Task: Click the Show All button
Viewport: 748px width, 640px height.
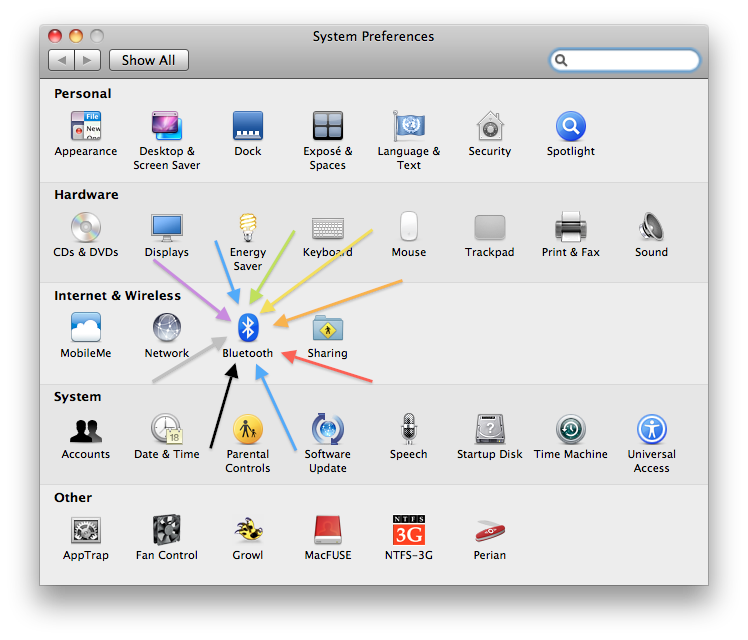Action: 148,60
